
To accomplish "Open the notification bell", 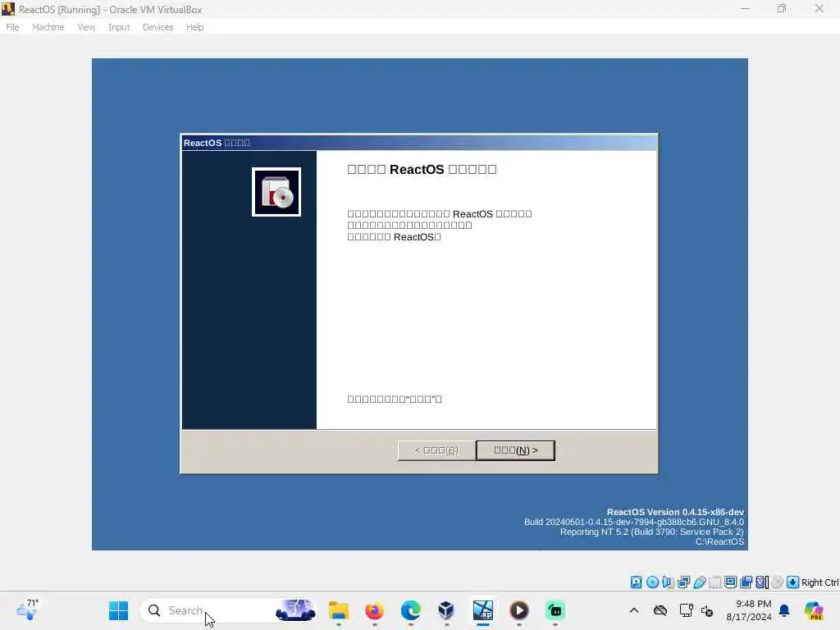I will [x=784, y=610].
